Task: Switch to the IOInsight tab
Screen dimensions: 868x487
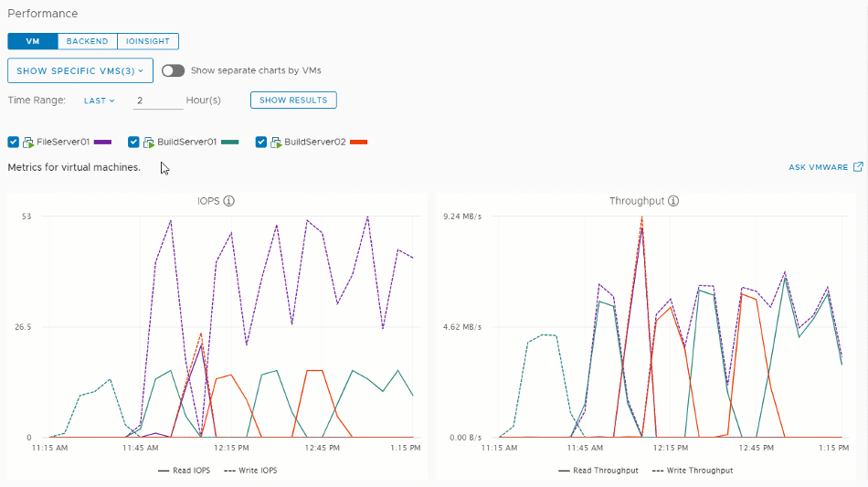Action: pos(147,41)
